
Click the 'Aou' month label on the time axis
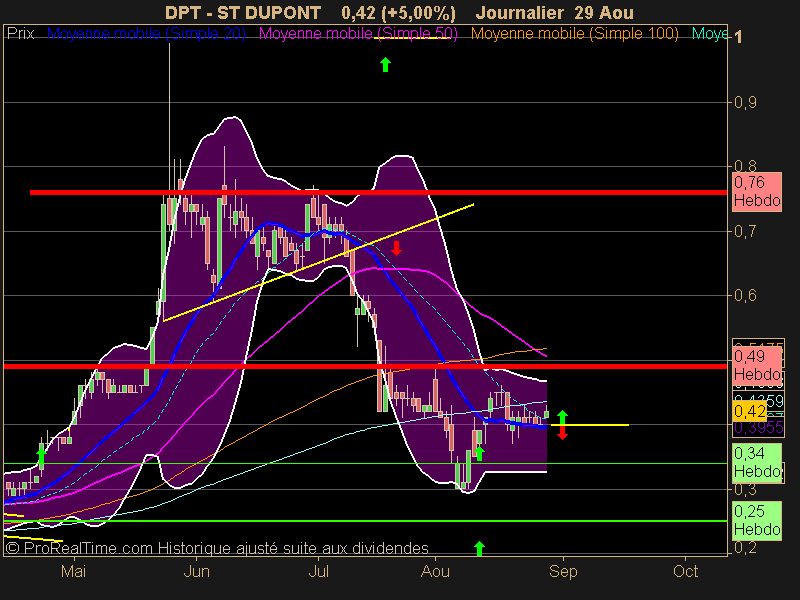tap(435, 571)
